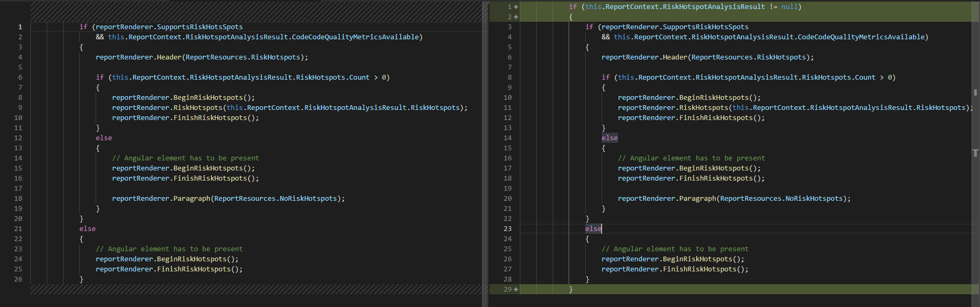Click 'RiskHotspots.Count' on right line 8
Screen dimensions: 980x307
(839, 78)
